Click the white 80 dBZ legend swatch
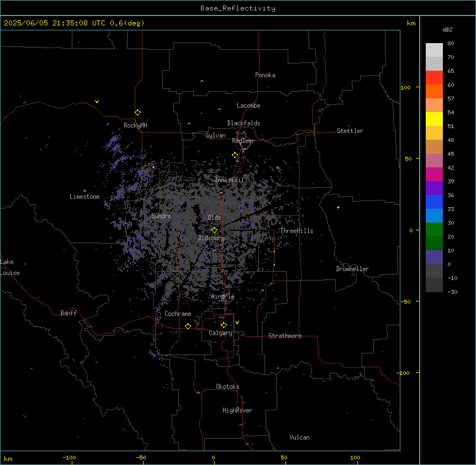 click(x=434, y=50)
